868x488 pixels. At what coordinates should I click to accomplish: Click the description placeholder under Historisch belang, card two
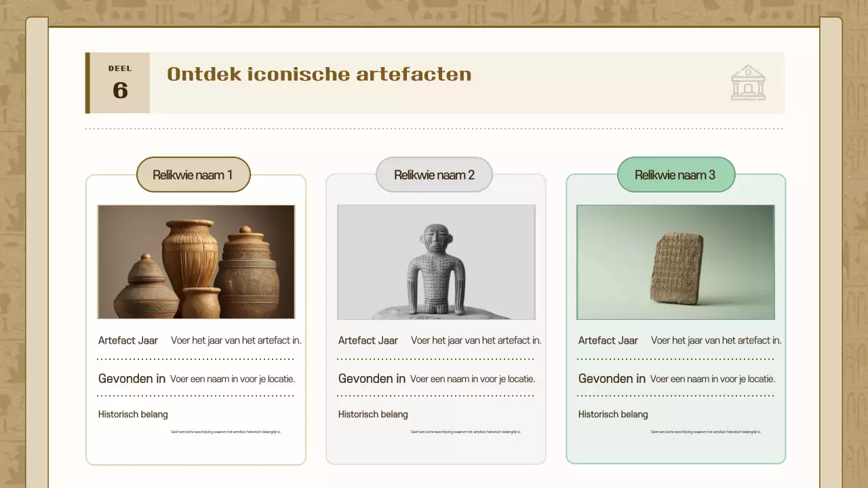click(465, 431)
